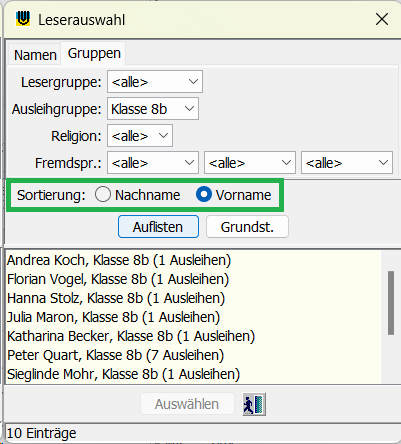Image resolution: width=401 pixels, height=444 pixels.
Task: Close the Leserauswahl dialog
Action: 382,19
